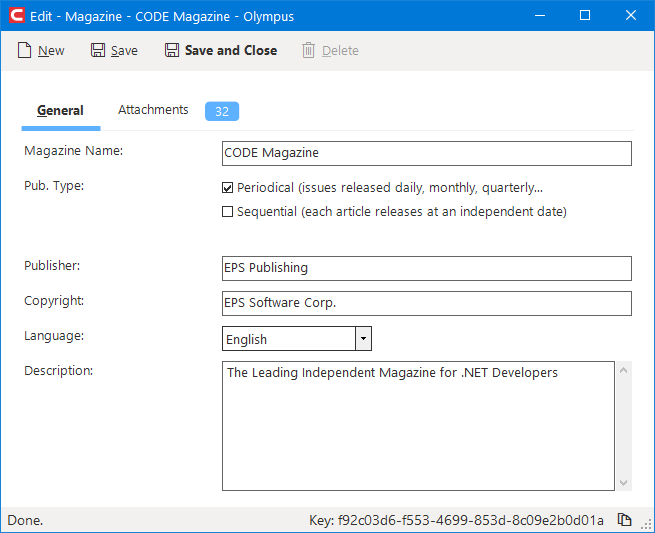Click the Periodical checkbox label text
The width and height of the screenshot is (655, 533).
[390, 188]
